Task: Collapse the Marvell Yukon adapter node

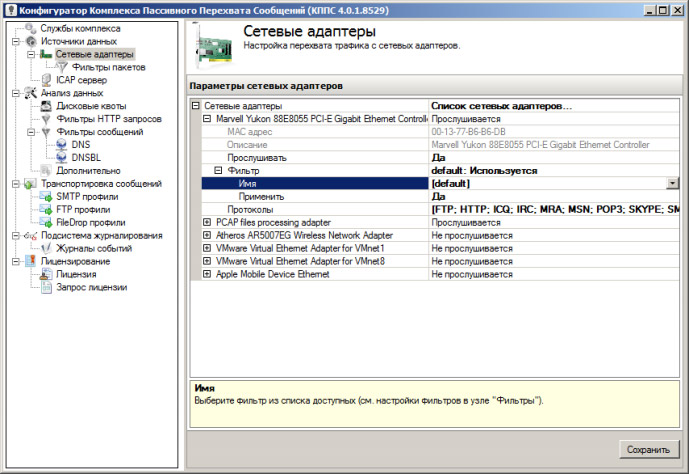Action: tap(207, 119)
